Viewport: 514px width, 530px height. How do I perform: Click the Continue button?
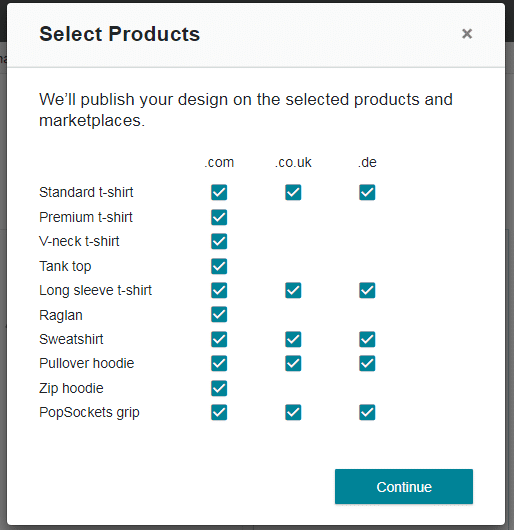click(404, 486)
